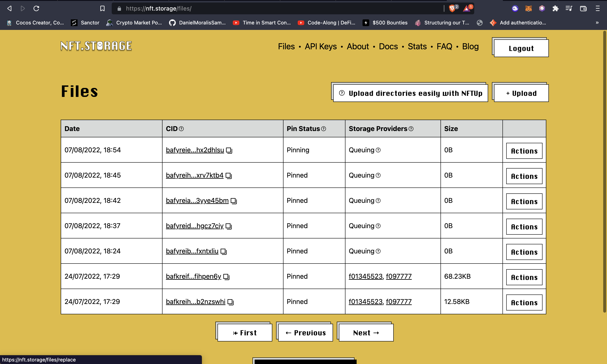Open the MetaMask fox extension

point(528,9)
